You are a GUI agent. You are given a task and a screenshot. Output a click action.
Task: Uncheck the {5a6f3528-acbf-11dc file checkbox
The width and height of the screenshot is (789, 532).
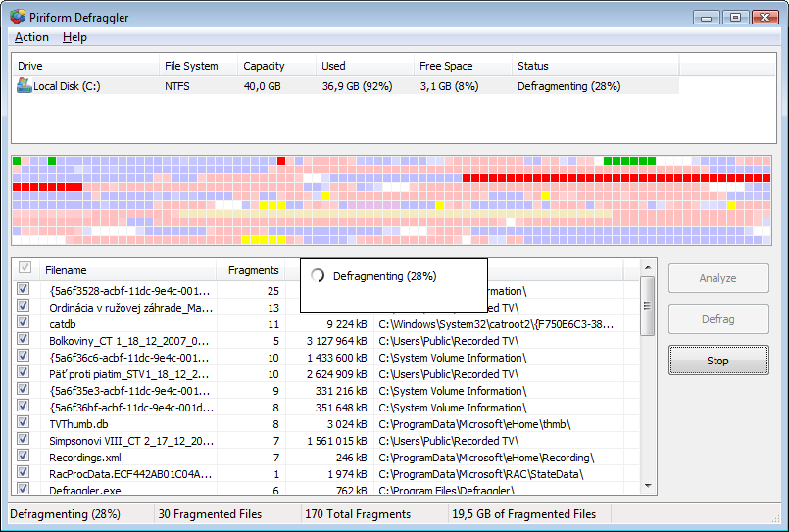point(23,289)
